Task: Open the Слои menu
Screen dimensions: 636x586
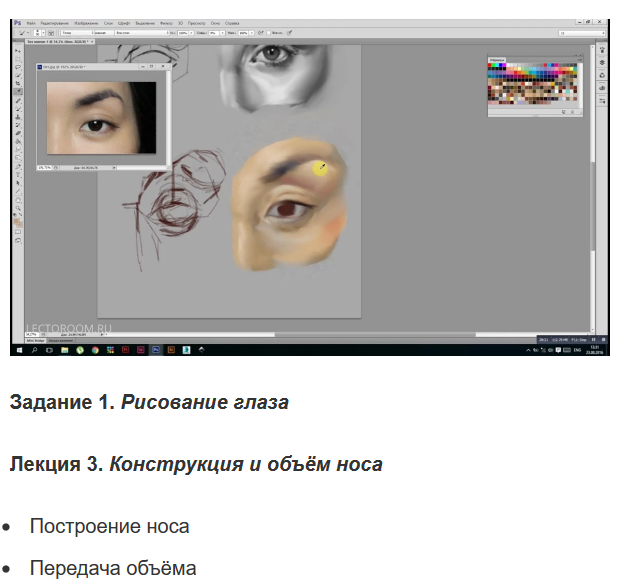Action: point(108,23)
